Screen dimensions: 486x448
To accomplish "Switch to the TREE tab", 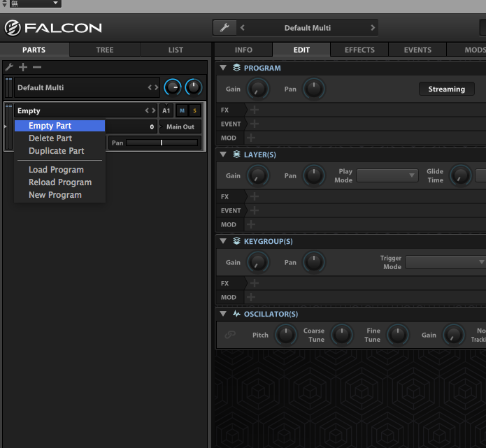I will click(x=105, y=50).
